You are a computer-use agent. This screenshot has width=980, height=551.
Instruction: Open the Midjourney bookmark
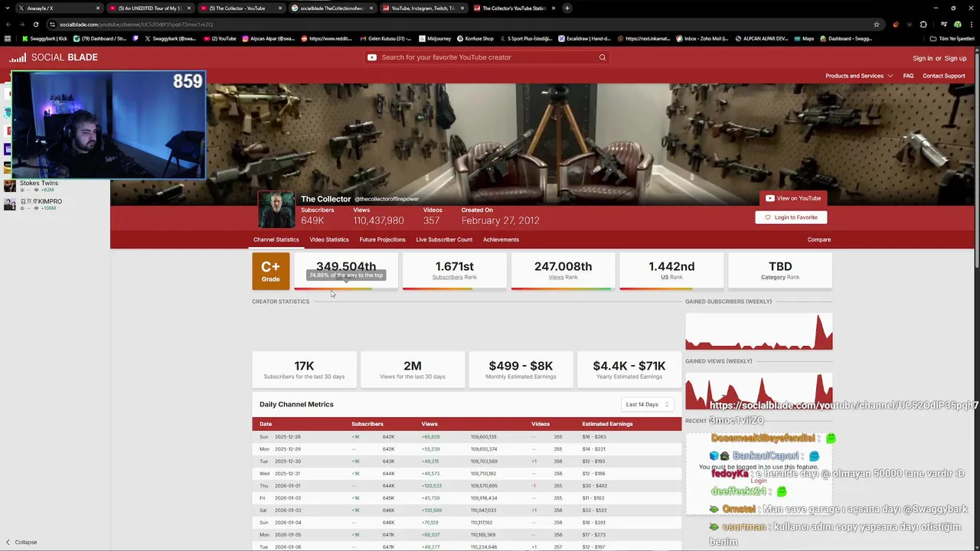click(435, 38)
